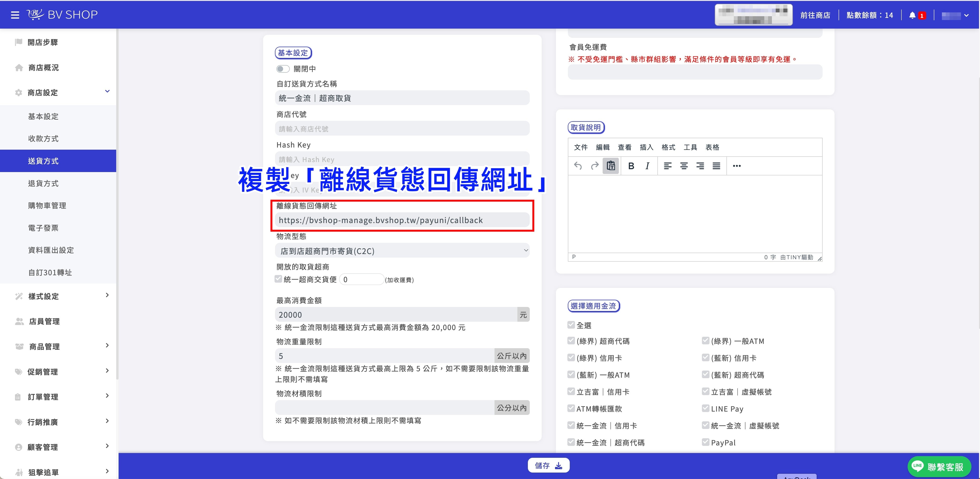The width and height of the screenshot is (980, 479).
Task: Justify text in editor
Action: point(716,166)
